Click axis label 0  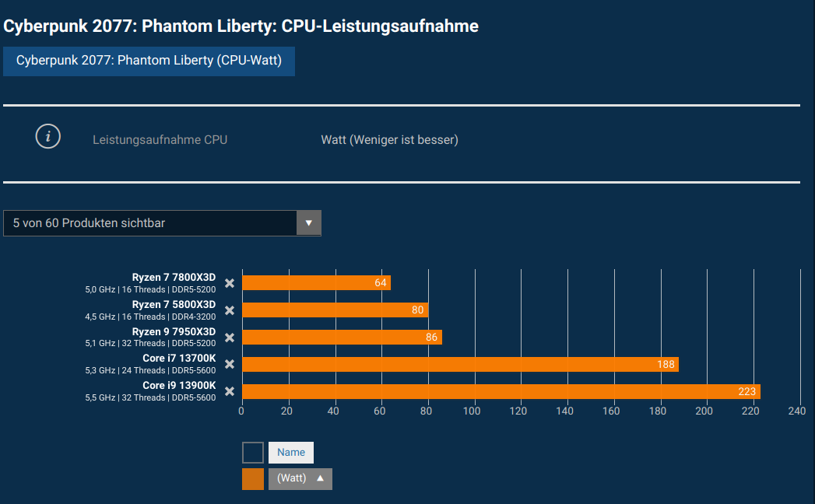point(241,411)
